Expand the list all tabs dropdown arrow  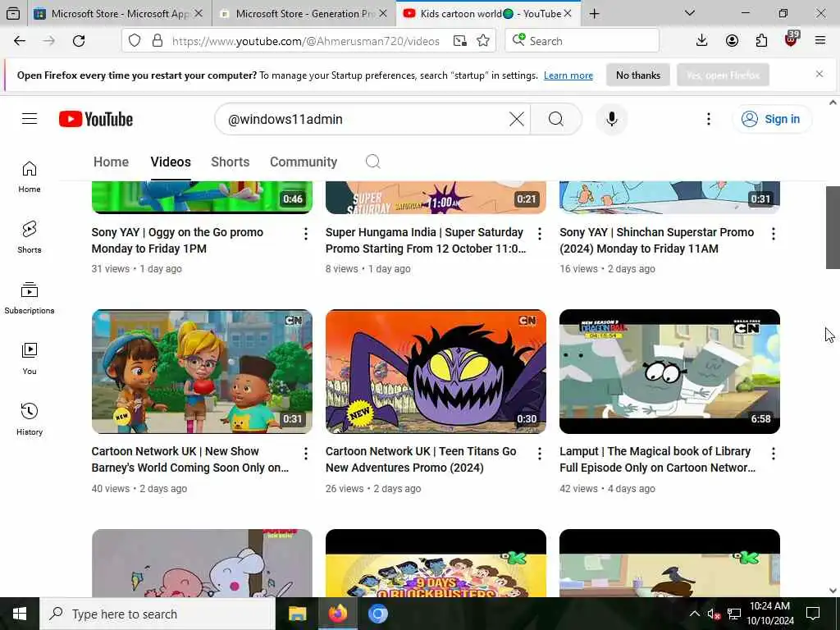pyautogui.click(x=689, y=13)
